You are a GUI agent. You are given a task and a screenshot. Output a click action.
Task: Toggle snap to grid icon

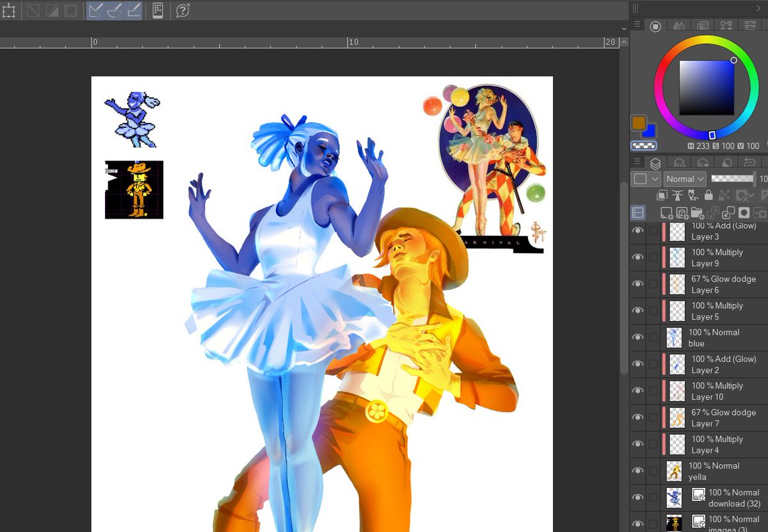(x=133, y=10)
